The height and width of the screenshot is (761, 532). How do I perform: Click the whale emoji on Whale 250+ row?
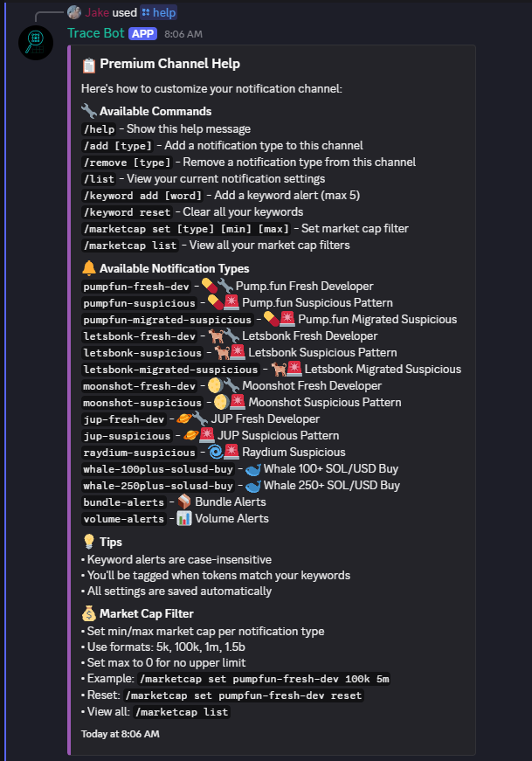(x=253, y=485)
